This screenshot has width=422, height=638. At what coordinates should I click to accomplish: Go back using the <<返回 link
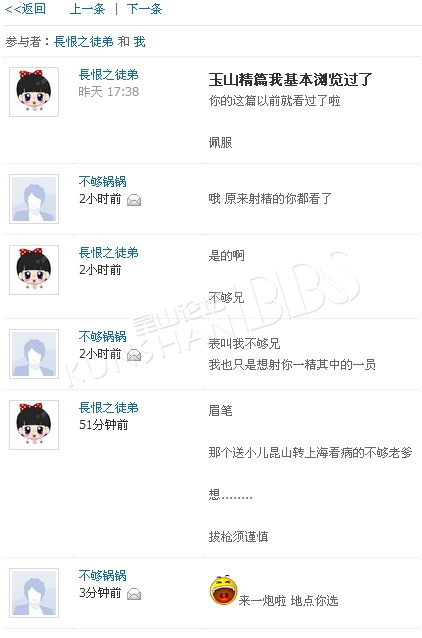(25, 9)
